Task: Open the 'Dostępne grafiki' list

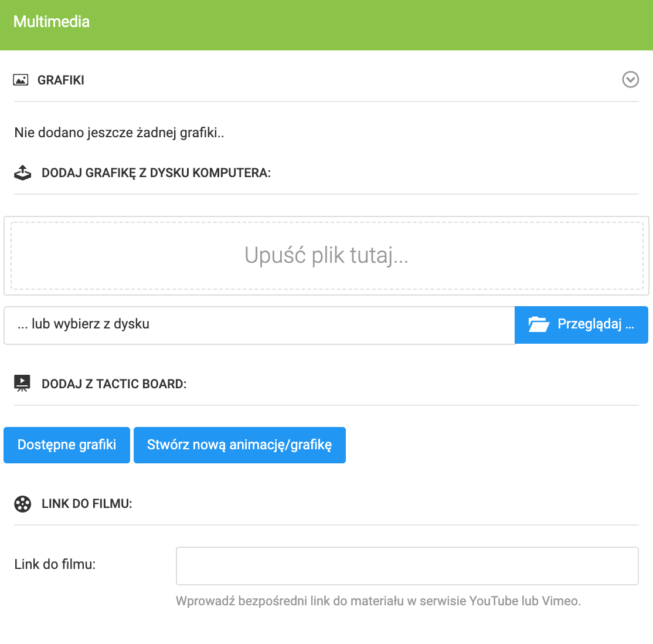Action: 67,445
